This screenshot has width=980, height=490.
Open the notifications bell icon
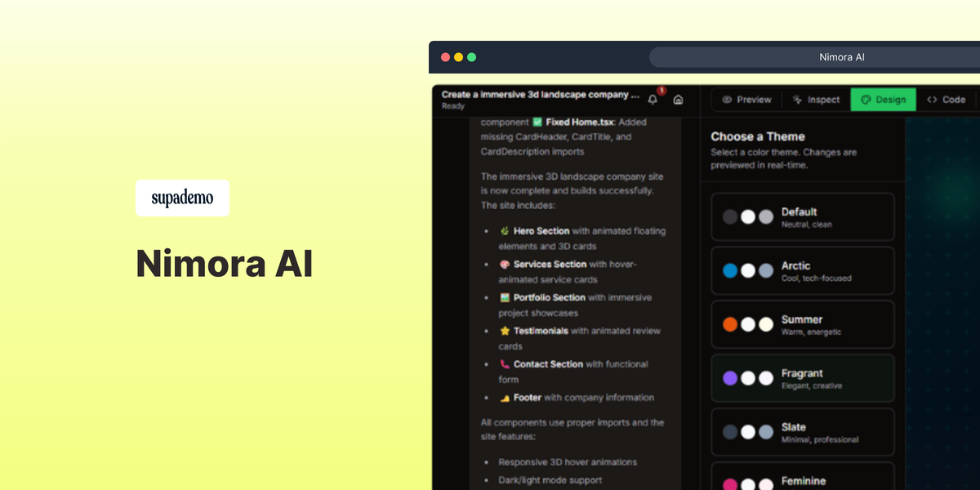tap(653, 100)
